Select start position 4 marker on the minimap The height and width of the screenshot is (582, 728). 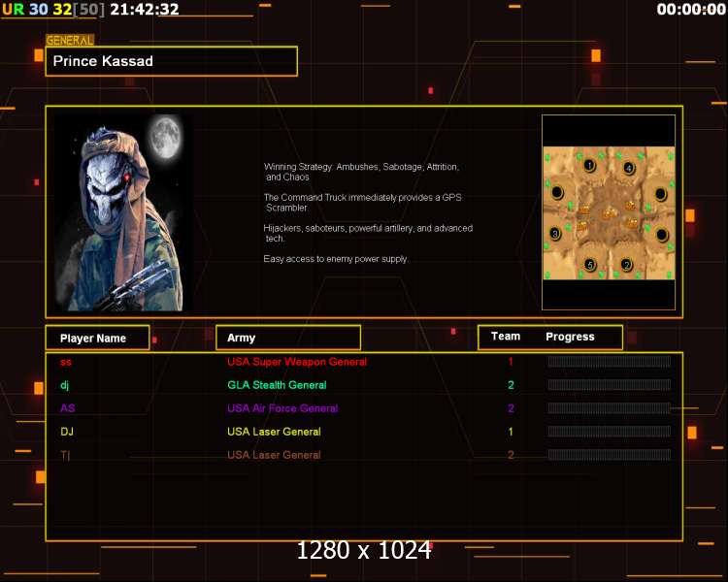[629, 168]
